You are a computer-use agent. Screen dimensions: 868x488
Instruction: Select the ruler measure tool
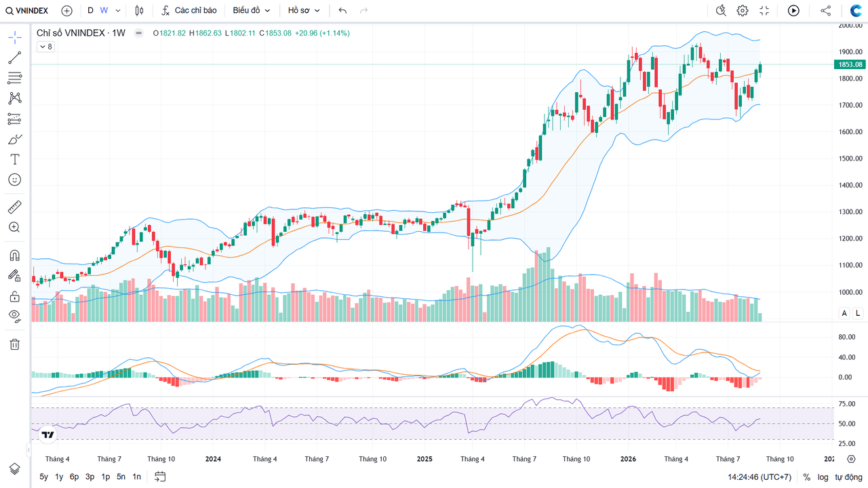14,207
